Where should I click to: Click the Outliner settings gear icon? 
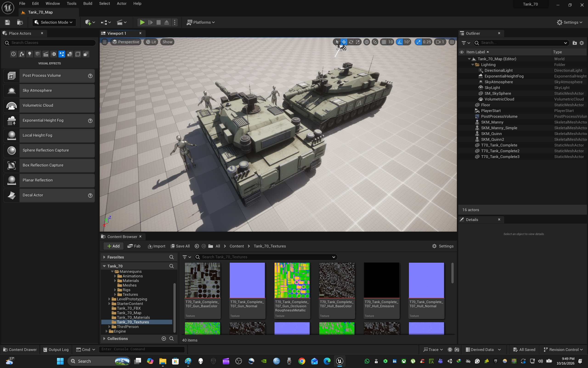582,43
